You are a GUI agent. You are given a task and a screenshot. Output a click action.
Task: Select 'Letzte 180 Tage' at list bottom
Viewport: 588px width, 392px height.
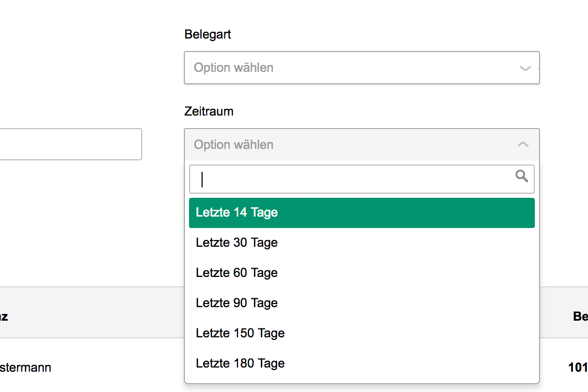[240, 363]
